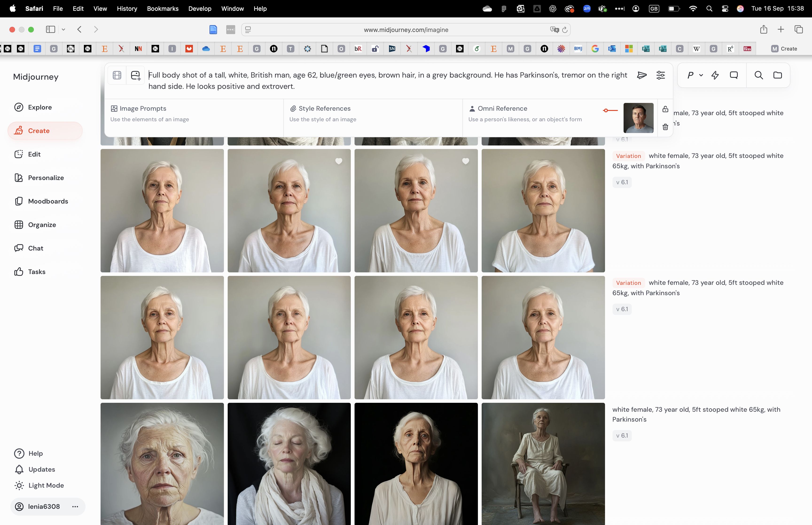The image size is (812, 525).
Task: Click the grid icon left of prompt
Action: tap(117, 75)
